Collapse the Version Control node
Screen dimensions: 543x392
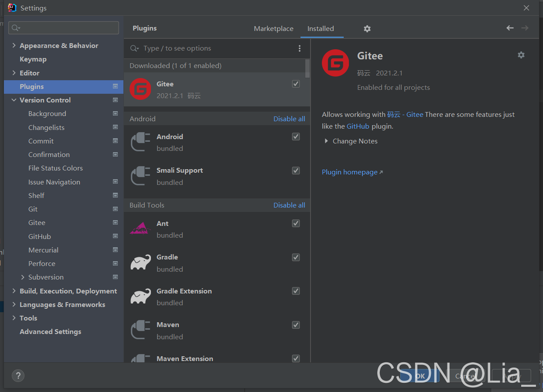(x=14, y=100)
